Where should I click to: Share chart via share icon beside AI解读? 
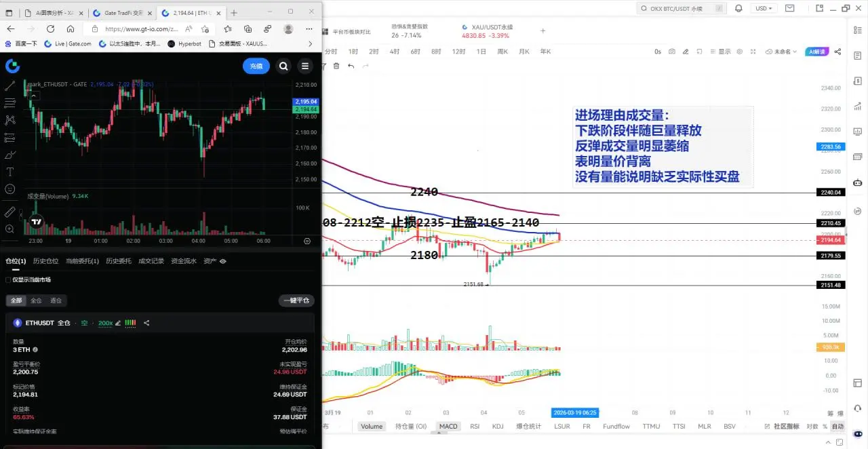point(837,52)
